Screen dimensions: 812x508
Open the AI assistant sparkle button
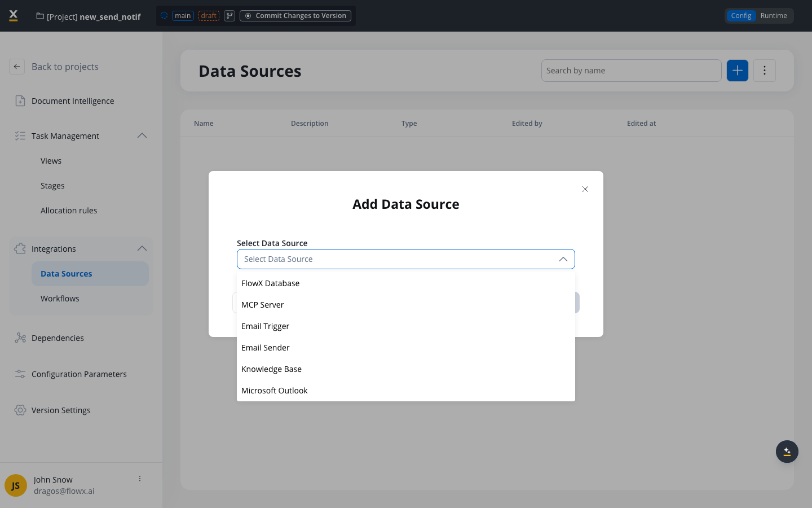(x=787, y=452)
